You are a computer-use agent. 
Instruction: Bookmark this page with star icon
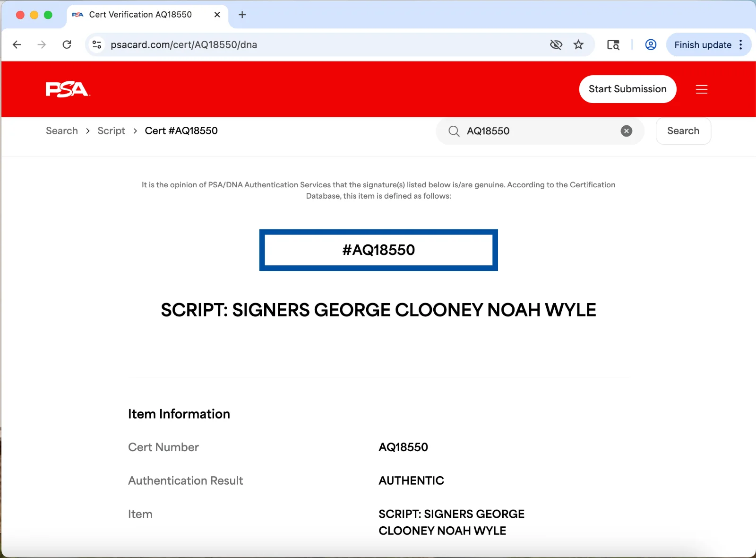coord(578,44)
